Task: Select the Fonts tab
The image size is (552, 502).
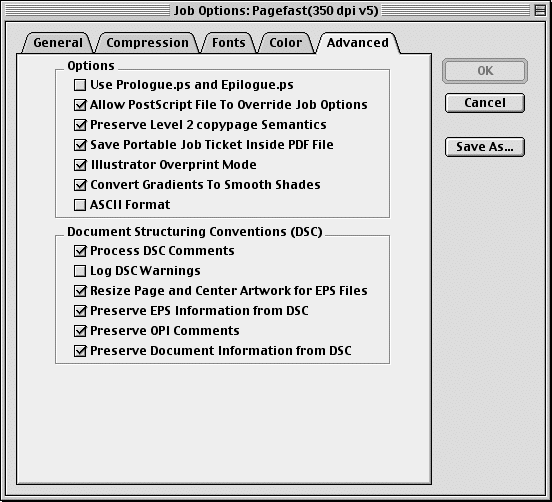Action: click(228, 43)
